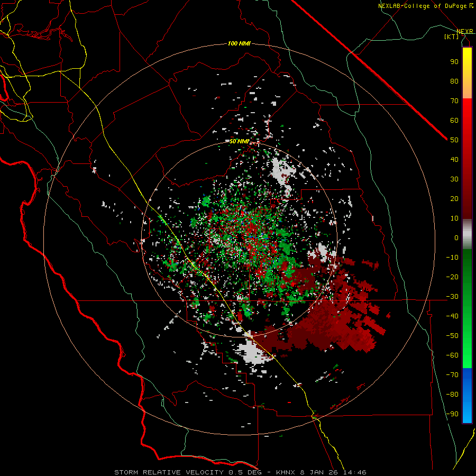Click the -20 value on velocity scale
Screen dimensions: 476x476
(x=452, y=277)
